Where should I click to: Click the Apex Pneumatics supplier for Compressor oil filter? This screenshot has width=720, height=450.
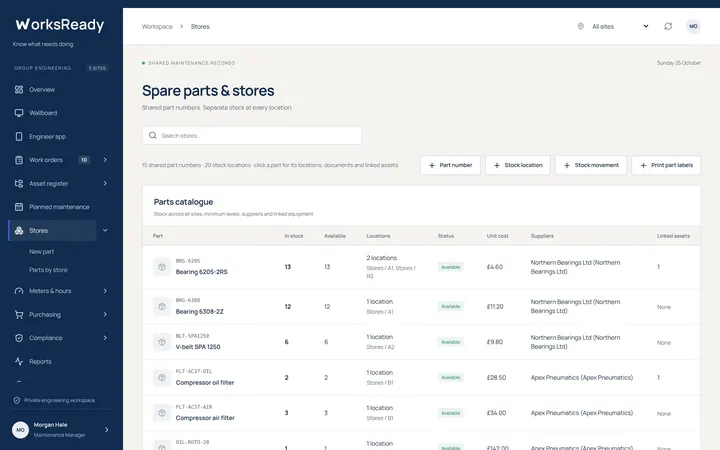point(582,377)
